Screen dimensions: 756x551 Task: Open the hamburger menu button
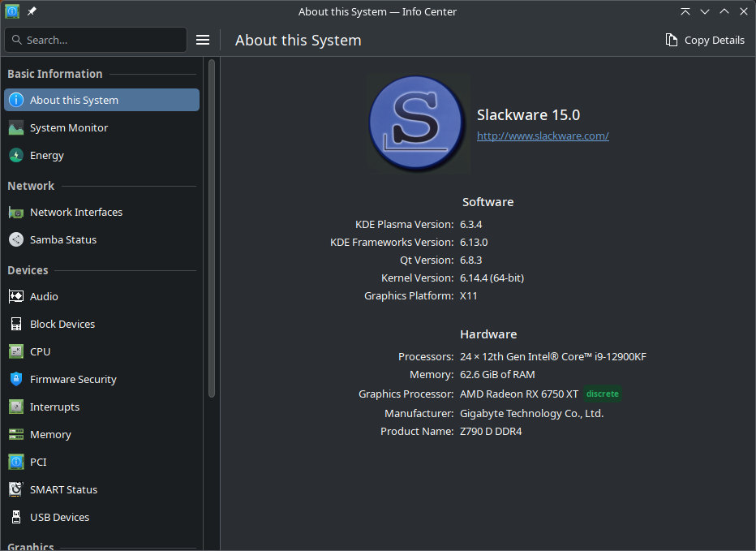203,40
